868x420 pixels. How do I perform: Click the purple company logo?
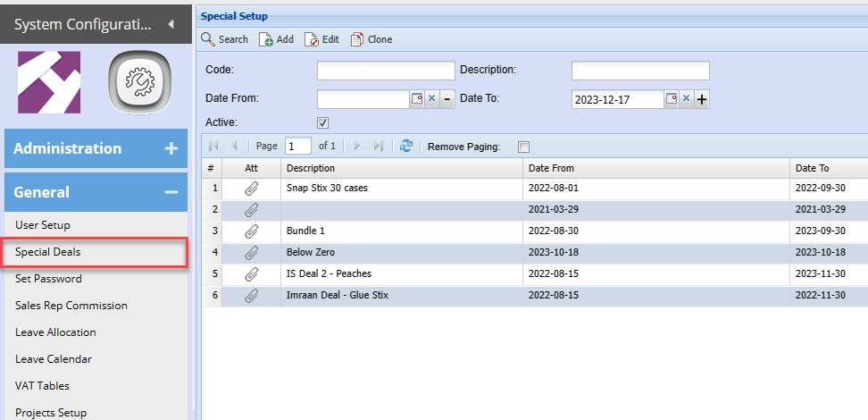click(49, 82)
